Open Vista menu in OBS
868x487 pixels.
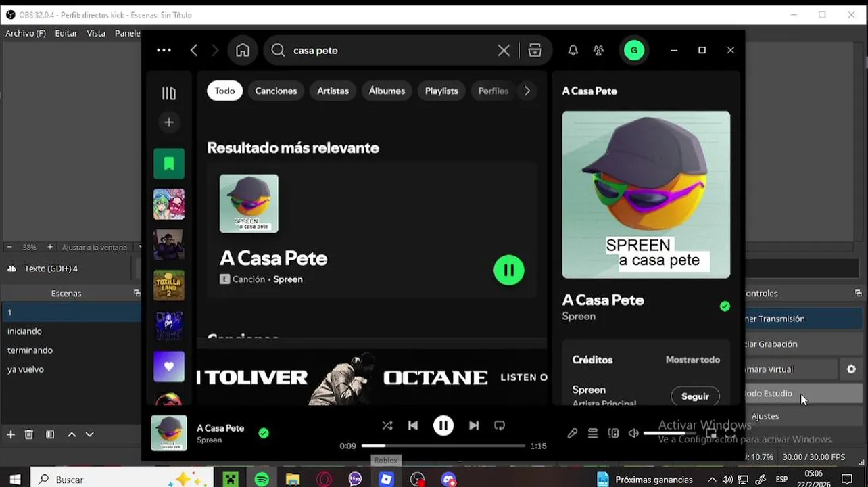click(96, 33)
